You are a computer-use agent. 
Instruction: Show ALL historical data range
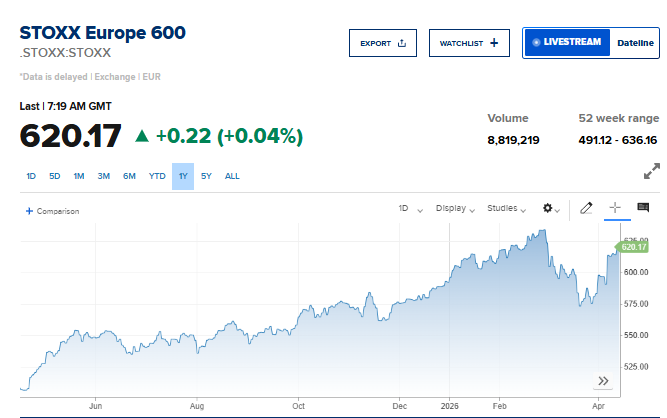point(232,176)
